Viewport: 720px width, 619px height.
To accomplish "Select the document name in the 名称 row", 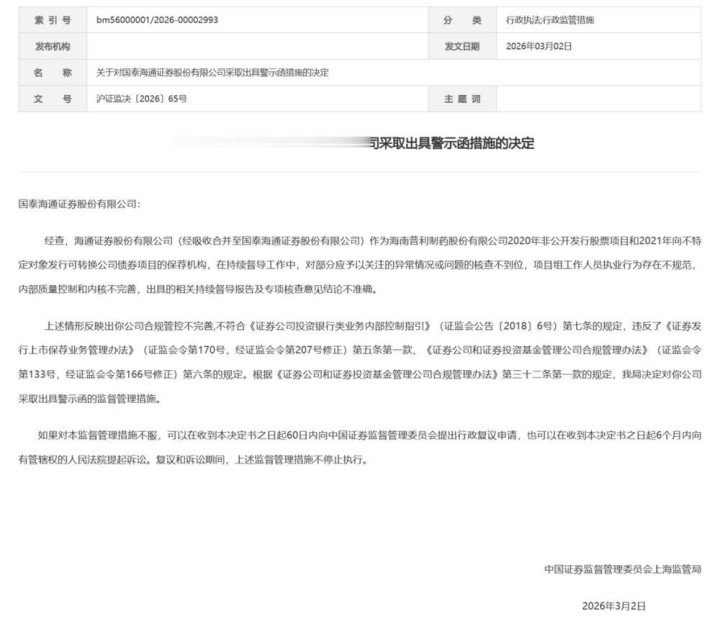I will [212, 72].
